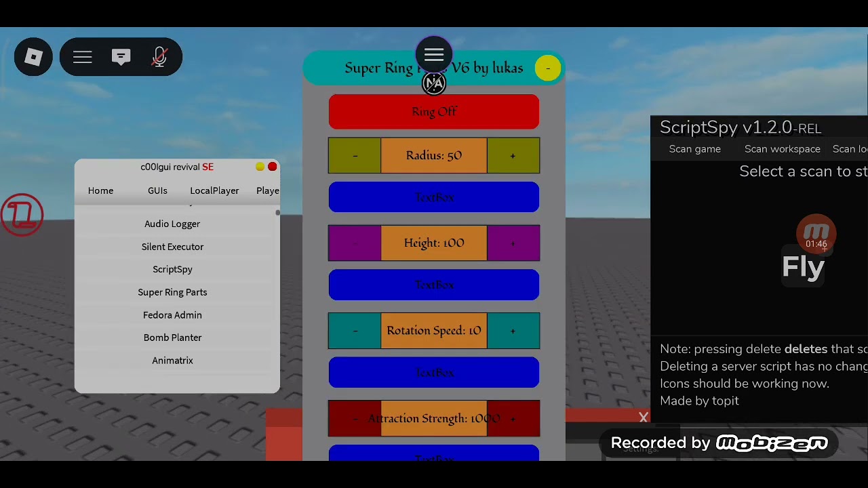The width and height of the screenshot is (868, 488).
Task: Click the red scroll icon at left edge
Action: 22,215
